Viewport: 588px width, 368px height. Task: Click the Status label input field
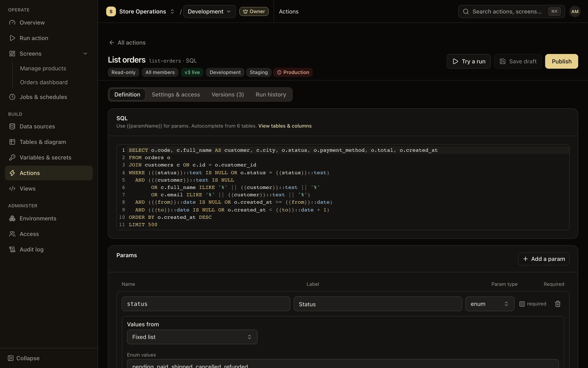[x=378, y=304]
